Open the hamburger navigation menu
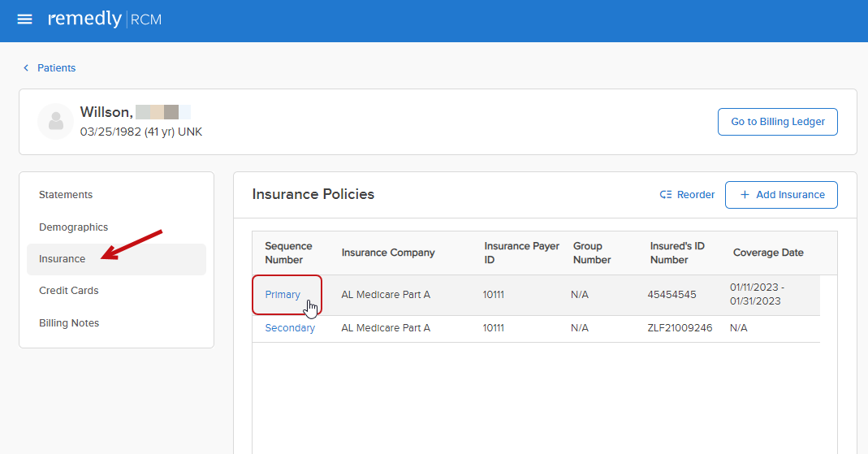This screenshot has width=868, height=454. click(x=24, y=19)
